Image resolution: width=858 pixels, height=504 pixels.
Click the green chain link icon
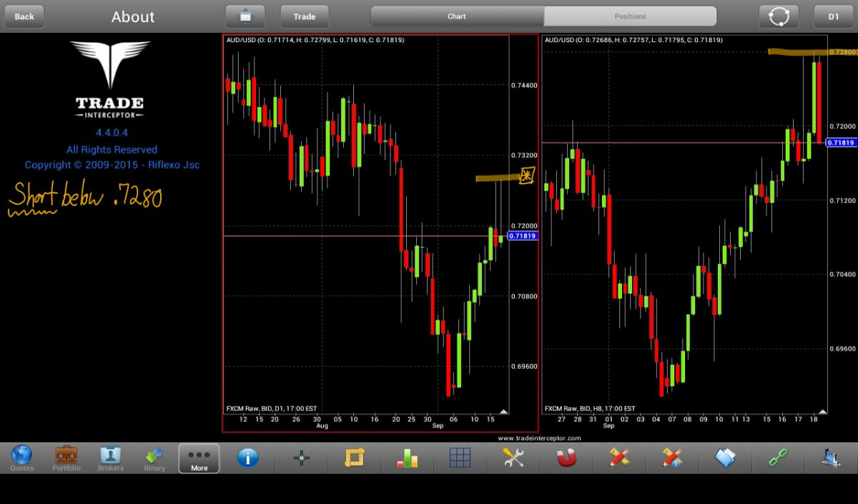point(778,458)
